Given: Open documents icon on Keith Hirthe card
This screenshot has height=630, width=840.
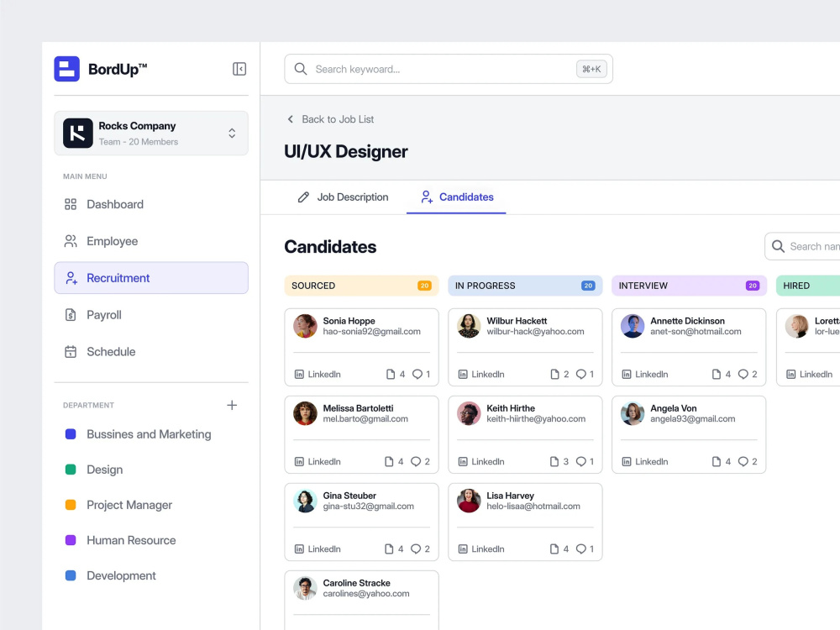Looking at the screenshot, I should click(554, 461).
